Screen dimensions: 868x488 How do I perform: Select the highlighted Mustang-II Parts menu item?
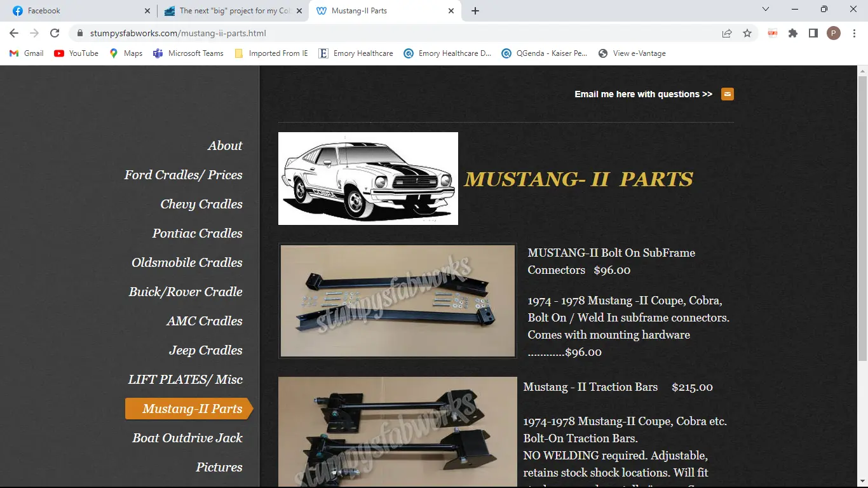(189, 409)
